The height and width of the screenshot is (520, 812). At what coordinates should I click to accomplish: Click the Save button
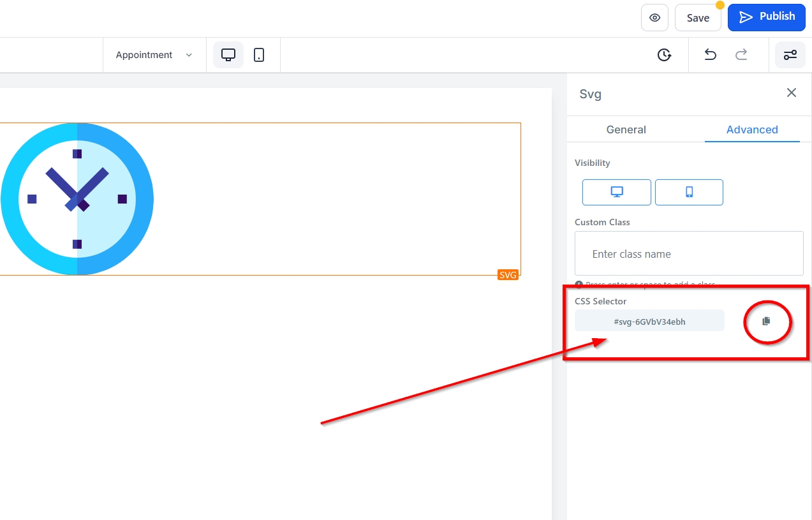[x=698, y=18]
